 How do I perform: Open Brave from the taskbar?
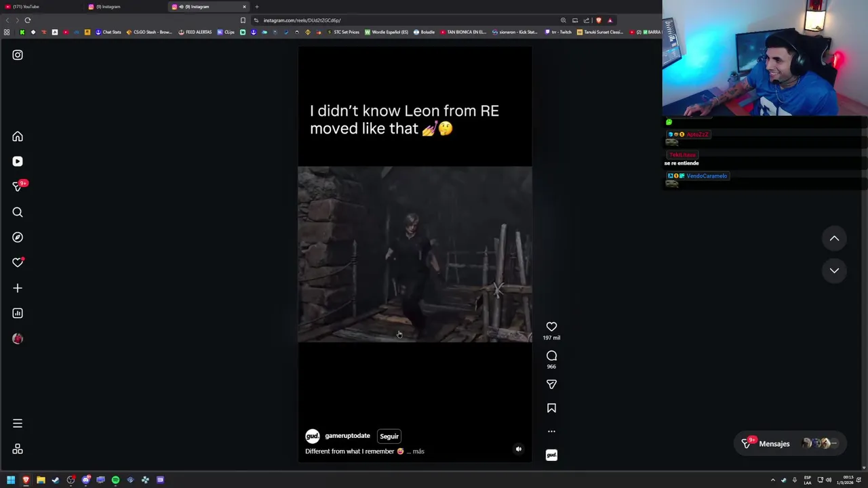[x=26, y=480]
